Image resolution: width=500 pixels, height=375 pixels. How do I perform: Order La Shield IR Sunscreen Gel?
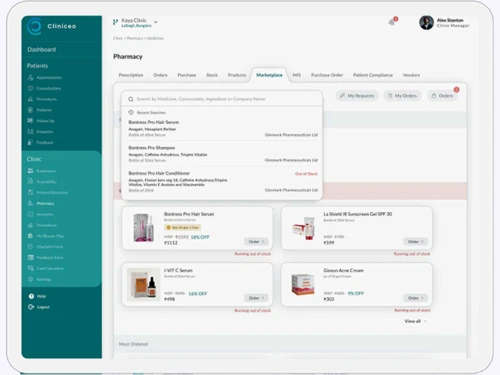pyautogui.click(x=416, y=241)
